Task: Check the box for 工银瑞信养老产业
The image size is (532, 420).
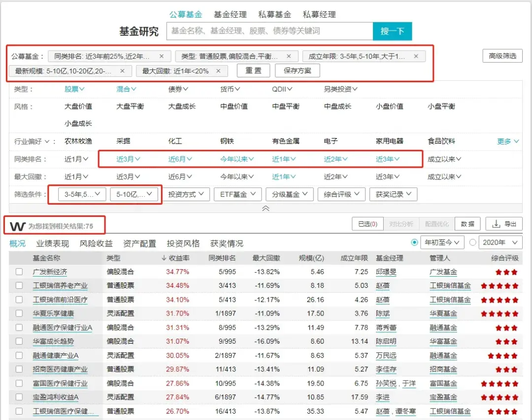Action: point(19,285)
